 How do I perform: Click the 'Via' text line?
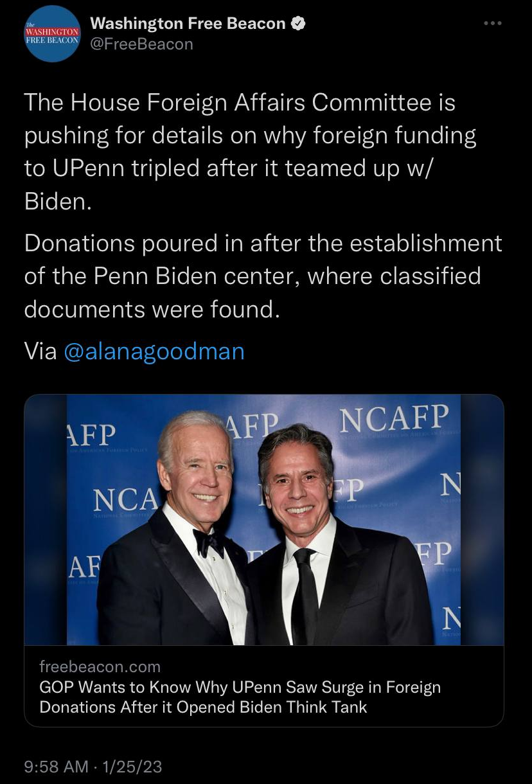point(134,352)
